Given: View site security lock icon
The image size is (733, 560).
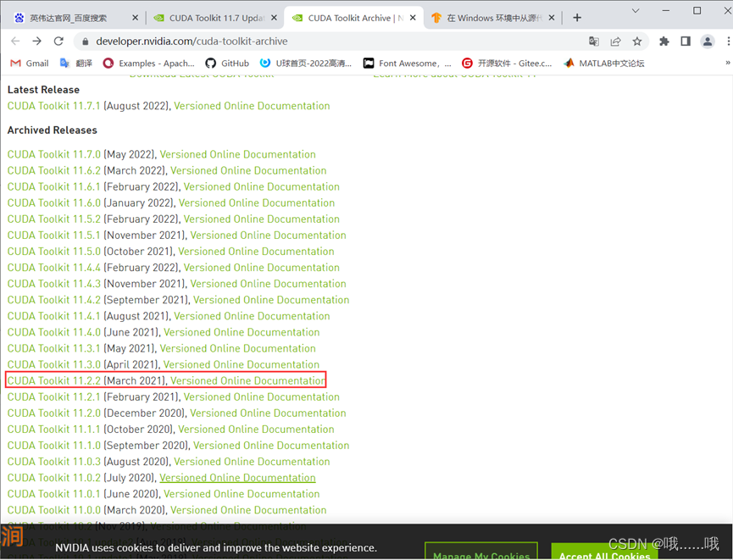Looking at the screenshot, I should point(85,42).
